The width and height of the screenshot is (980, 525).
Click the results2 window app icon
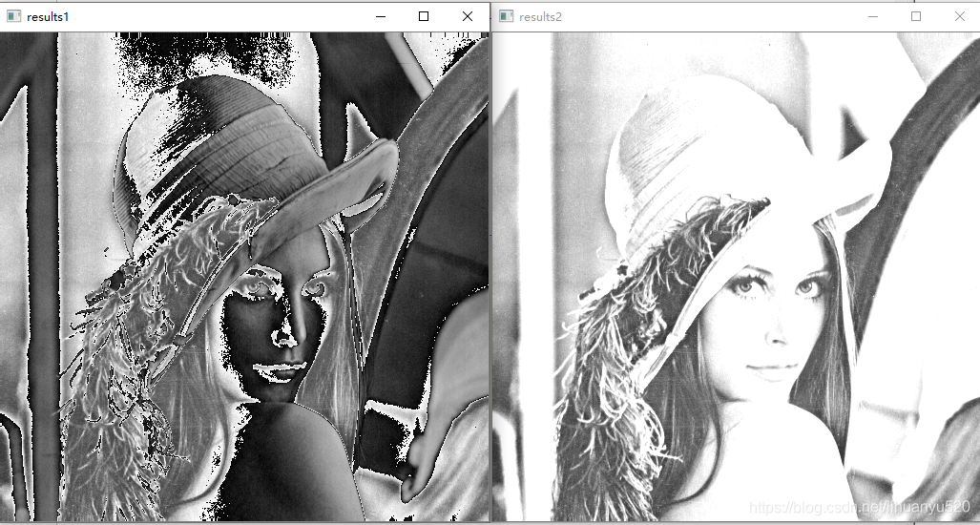coord(507,17)
